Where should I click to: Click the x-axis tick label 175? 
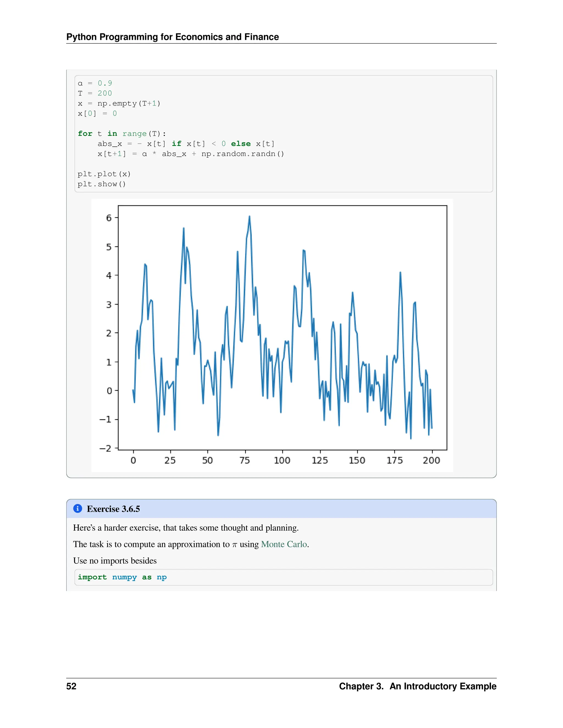[x=394, y=460]
